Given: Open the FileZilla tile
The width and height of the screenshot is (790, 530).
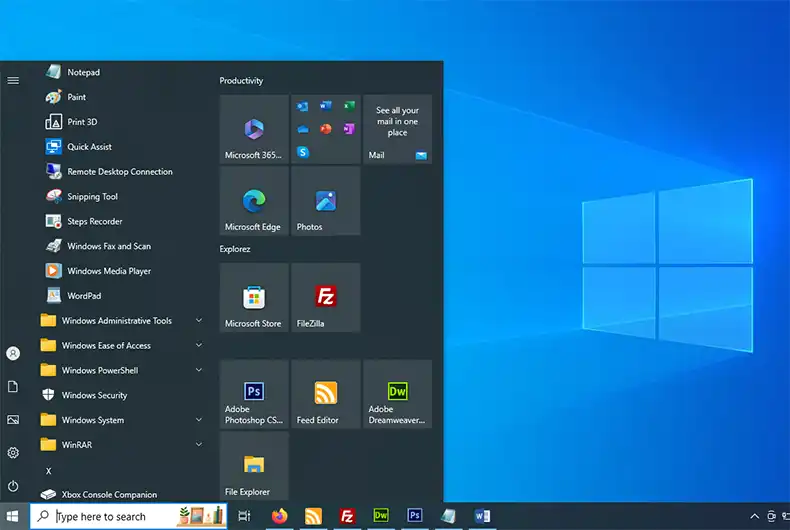Looking at the screenshot, I should coord(325,298).
